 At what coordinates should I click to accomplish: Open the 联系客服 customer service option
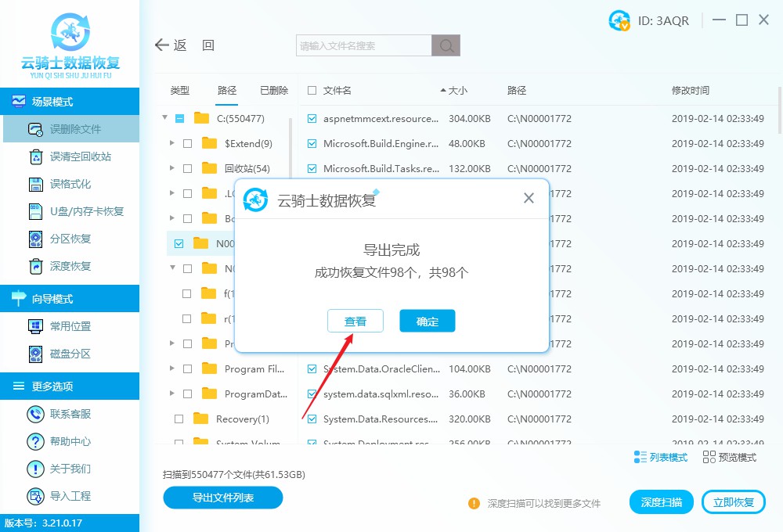tap(70, 414)
